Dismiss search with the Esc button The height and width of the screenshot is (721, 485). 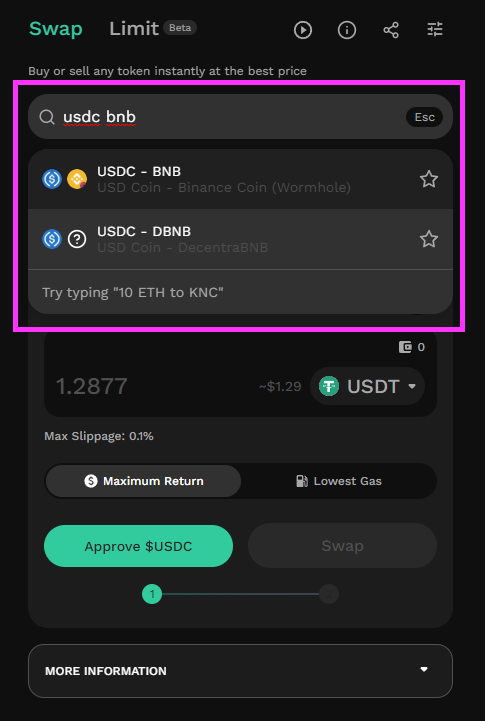(x=424, y=117)
